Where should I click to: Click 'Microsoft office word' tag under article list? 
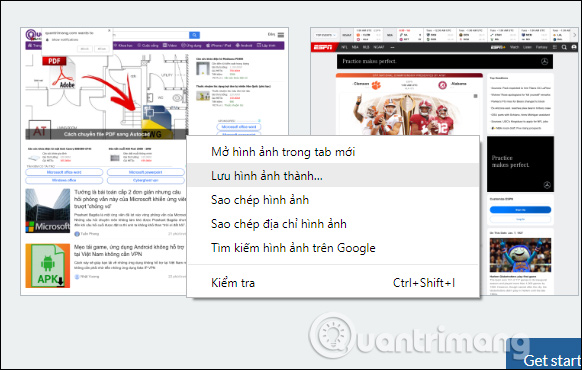pyautogui.click(x=64, y=173)
